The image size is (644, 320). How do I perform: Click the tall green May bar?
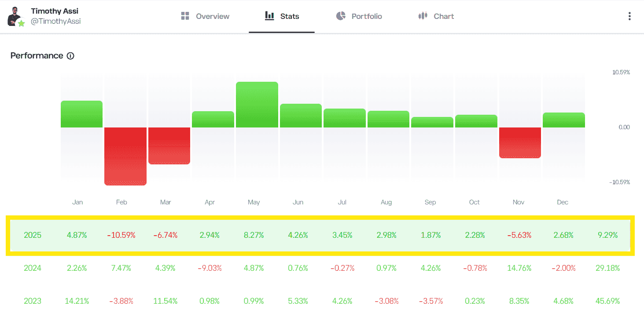click(257, 105)
